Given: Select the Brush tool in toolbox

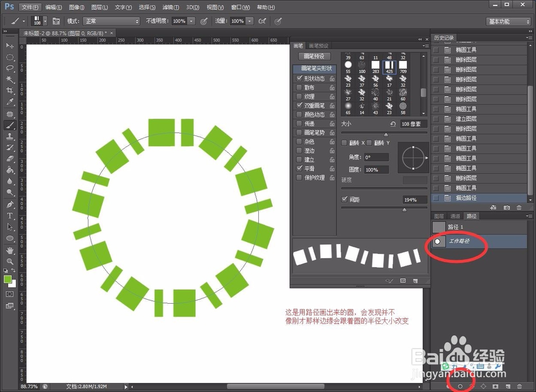Looking at the screenshot, I should 10,125.
